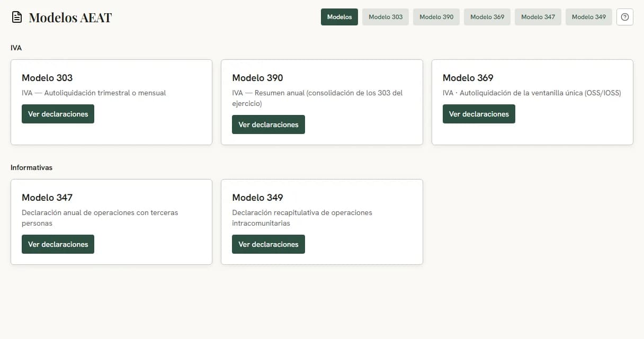Click the Modelos AEAT page title
The width and height of the screenshot is (644, 339).
click(70, 17)
